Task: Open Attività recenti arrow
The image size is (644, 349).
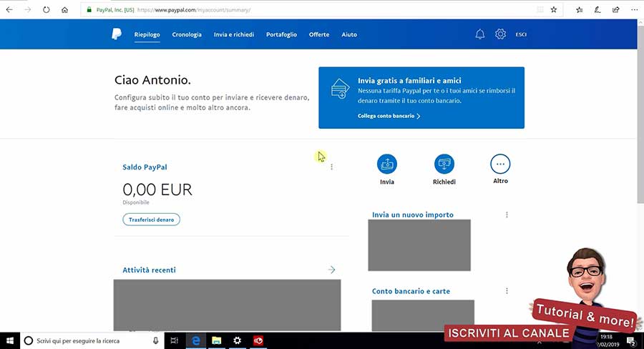Action: pyautogui.click(x=331, y=270)
